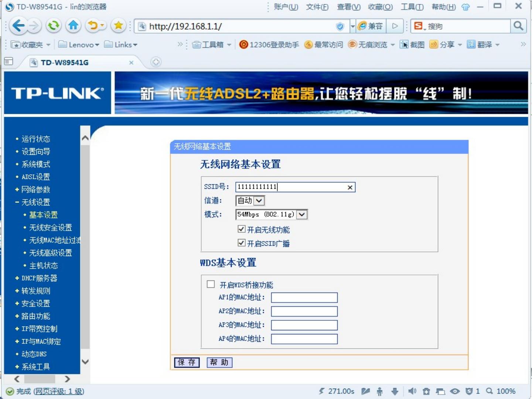
Task: Enable 开启WDS桥接功能 checkbox
Action: click(211, 284)
